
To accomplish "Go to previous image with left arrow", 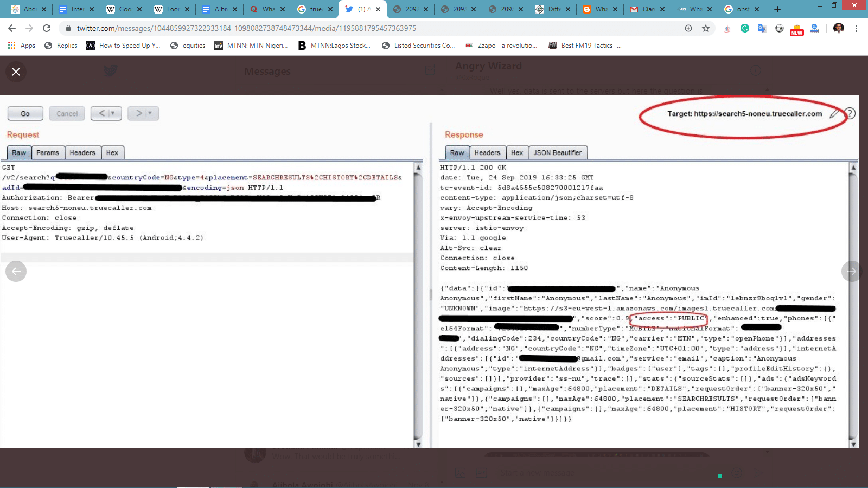I will click(16, 271).
